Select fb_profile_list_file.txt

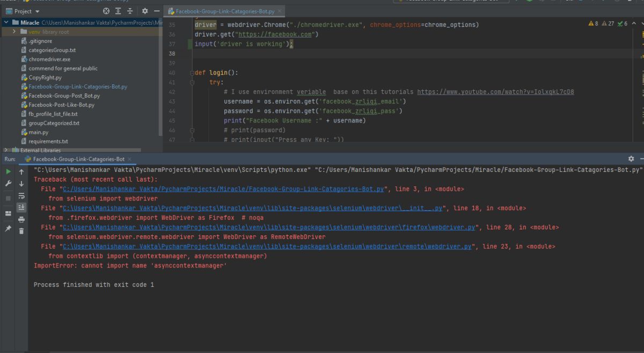point(53,114)
